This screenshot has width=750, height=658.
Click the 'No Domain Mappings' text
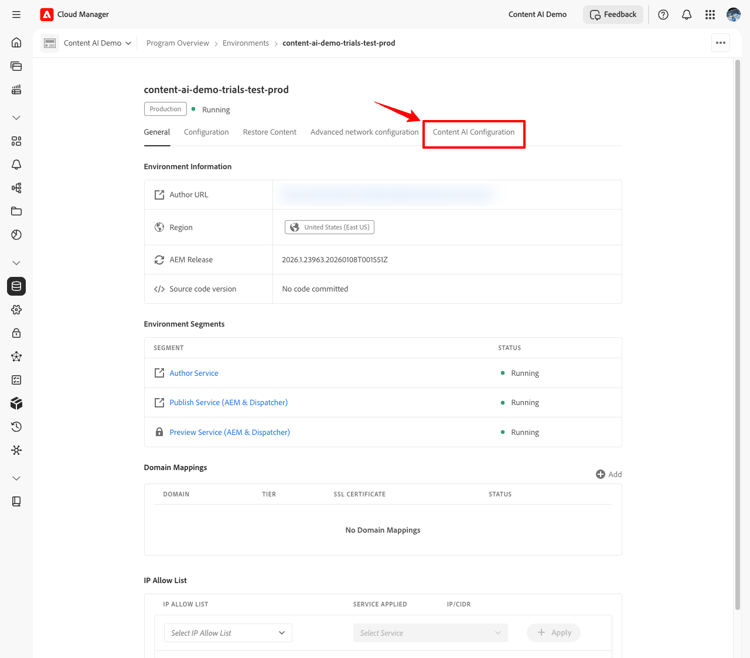point(383,530)
